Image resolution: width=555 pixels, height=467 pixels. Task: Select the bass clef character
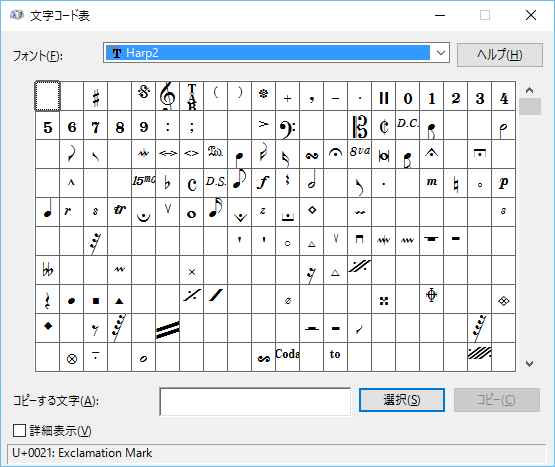287,125
